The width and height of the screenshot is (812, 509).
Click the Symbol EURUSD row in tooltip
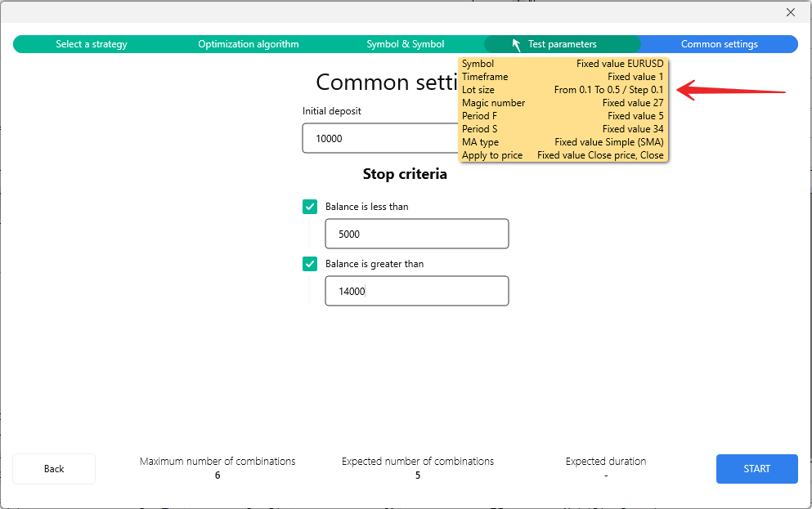point(563,64)
